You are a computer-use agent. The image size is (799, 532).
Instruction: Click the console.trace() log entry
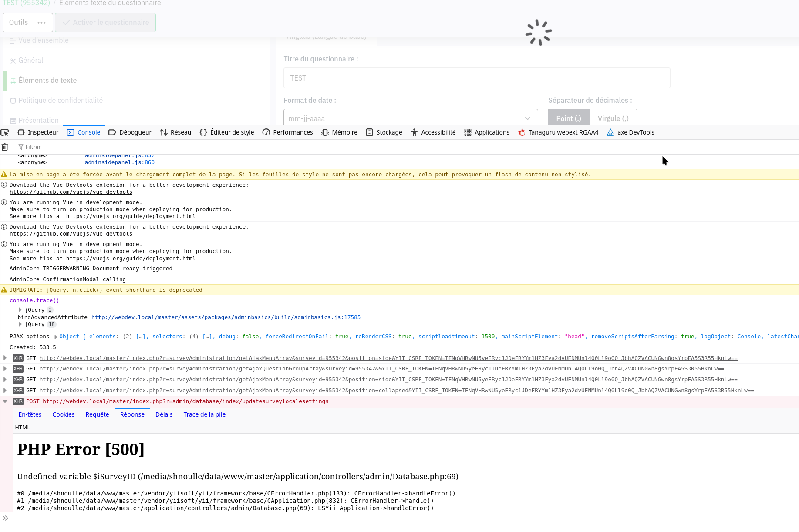[x=34, y=300]
